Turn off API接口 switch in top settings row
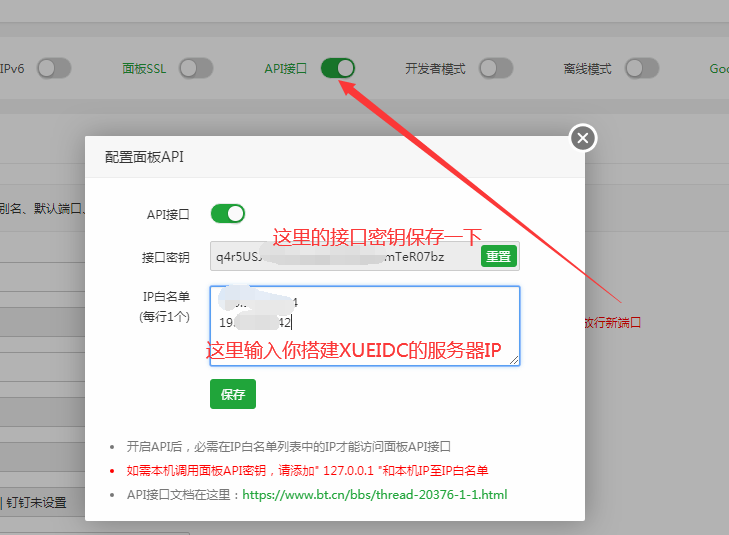The height and width of the screenshot is (535, 729). (338, 68)
